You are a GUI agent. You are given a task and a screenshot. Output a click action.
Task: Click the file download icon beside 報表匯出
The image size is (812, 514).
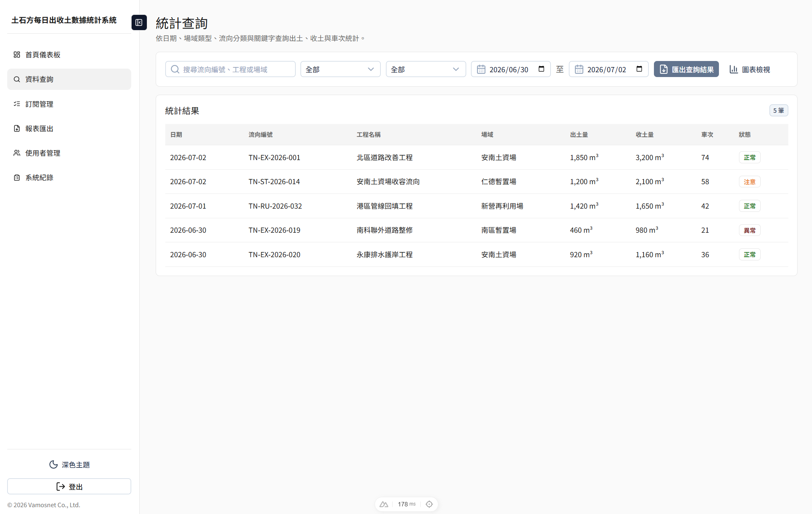(x=17, y=128)
